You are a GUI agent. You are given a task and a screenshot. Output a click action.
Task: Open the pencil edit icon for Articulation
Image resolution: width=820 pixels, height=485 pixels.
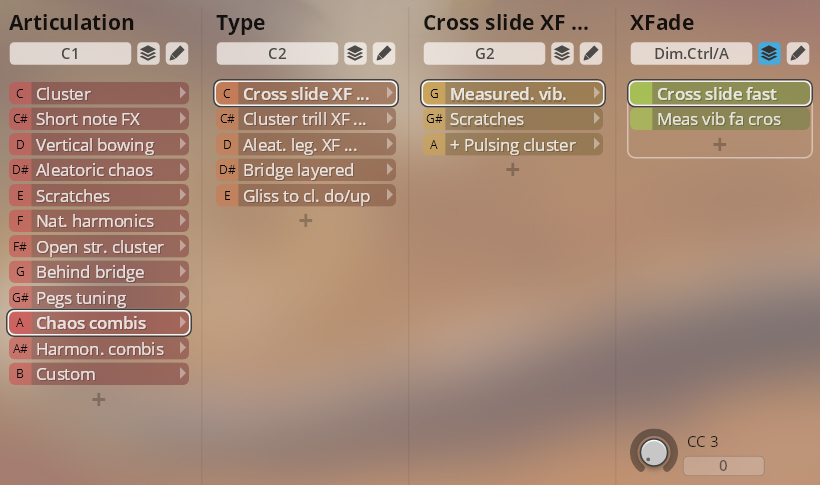[x=177, y=53]
